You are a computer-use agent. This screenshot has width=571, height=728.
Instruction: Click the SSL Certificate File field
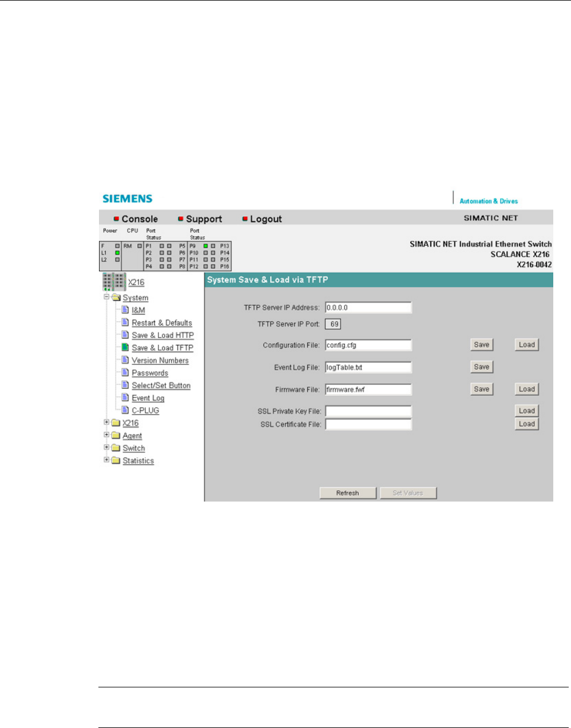[x=368, y=424]
